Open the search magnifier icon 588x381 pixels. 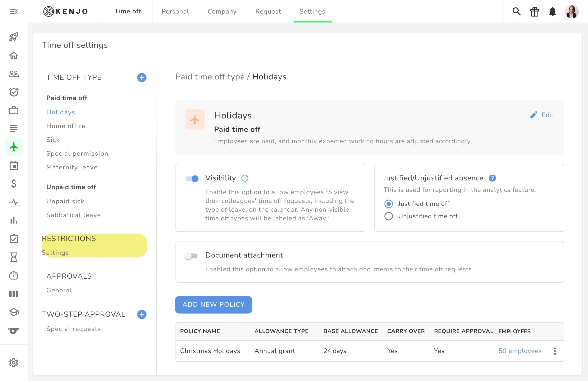516,11
